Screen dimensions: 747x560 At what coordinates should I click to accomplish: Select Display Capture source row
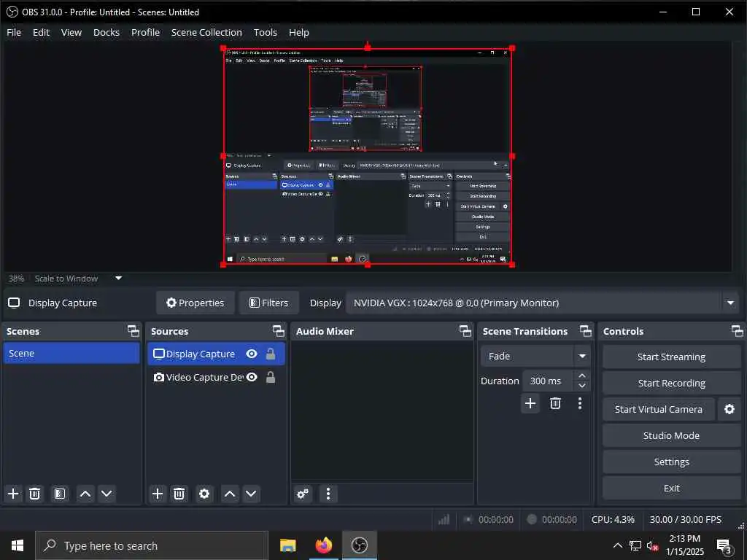tap(216, 354)
